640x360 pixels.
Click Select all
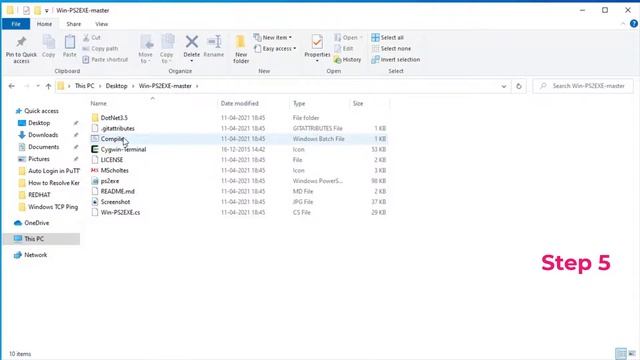387,38
